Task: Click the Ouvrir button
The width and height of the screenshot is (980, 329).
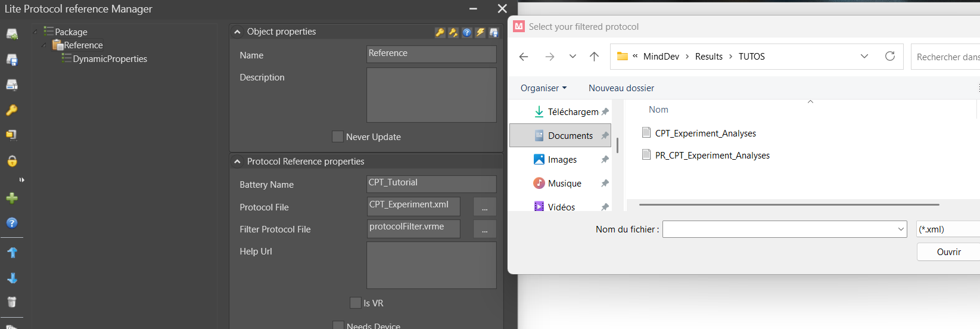Action: coord(948,252)
